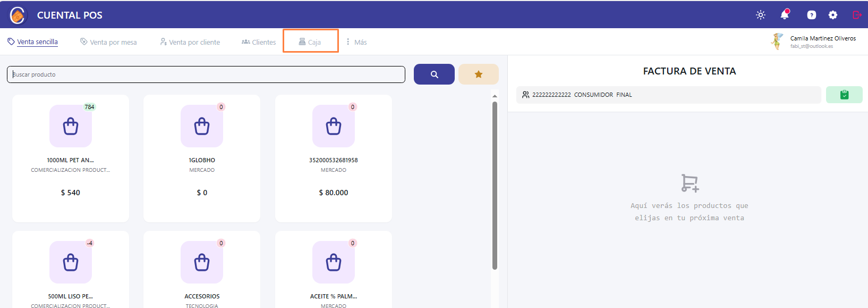Go to the Clientes tab
Image resolution: width=868 pixels, height=308 pixels.
point(259,42)
